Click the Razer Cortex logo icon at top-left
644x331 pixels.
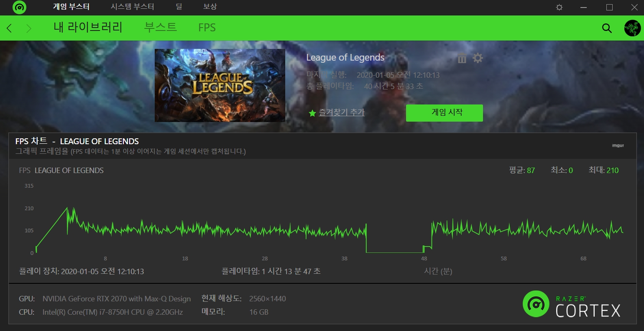(19, 7)
